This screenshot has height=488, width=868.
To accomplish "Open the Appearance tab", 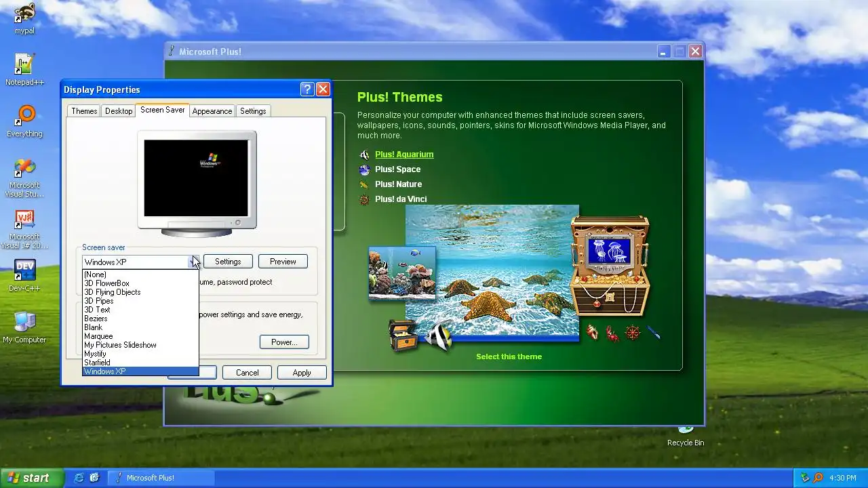I will pyautogui.click(x=212, y=111).
